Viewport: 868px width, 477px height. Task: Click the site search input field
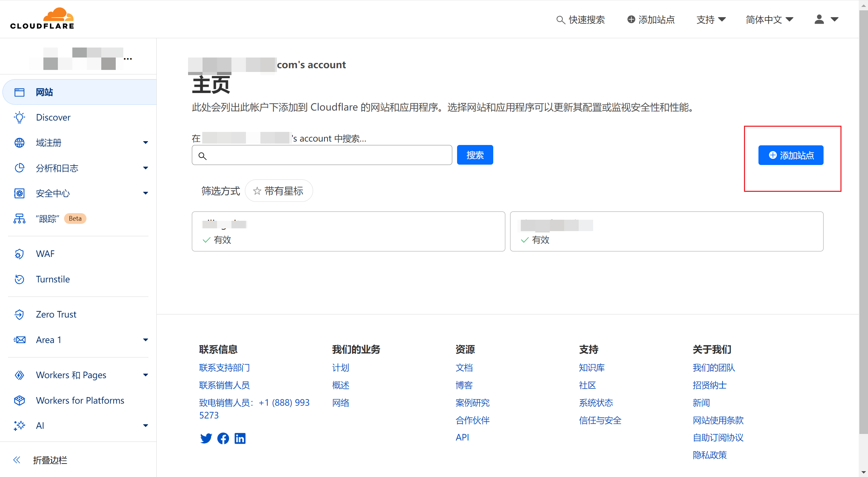pos(322,155)
